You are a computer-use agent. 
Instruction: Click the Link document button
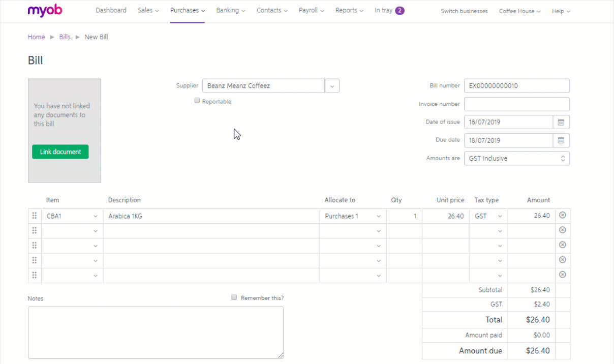click(60, 151)
